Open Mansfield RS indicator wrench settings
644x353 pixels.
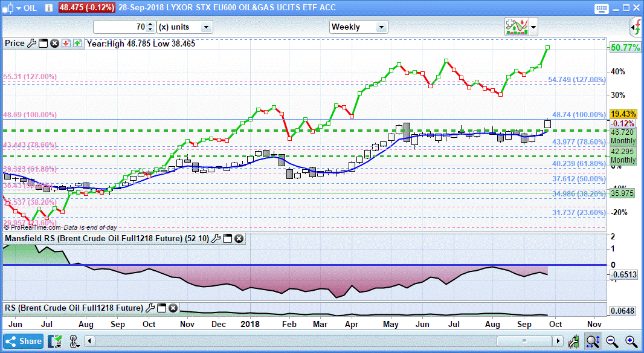click(x=216, y=239)
